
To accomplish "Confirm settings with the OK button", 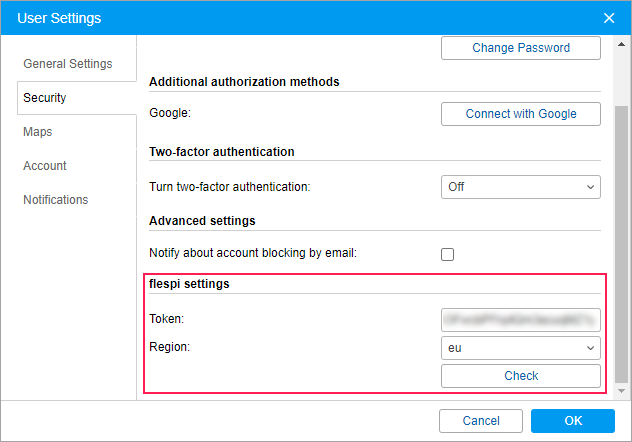I will point(573,421).
